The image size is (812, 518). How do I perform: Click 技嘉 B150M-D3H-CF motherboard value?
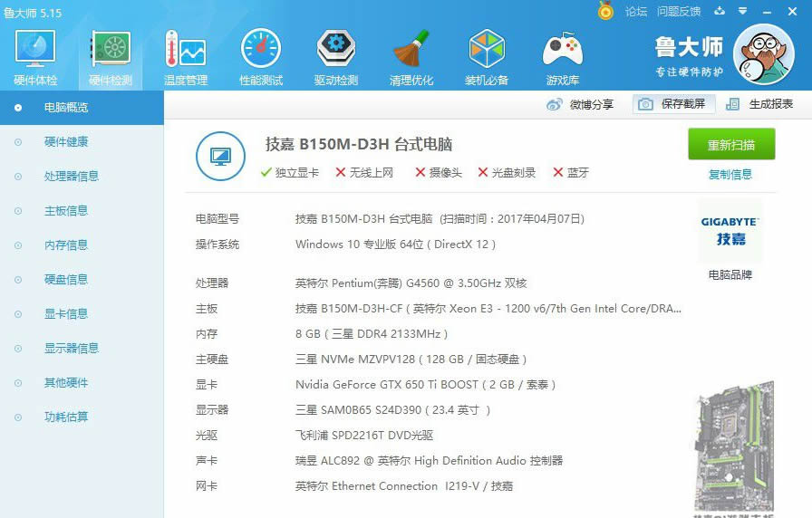pos(488,309)
